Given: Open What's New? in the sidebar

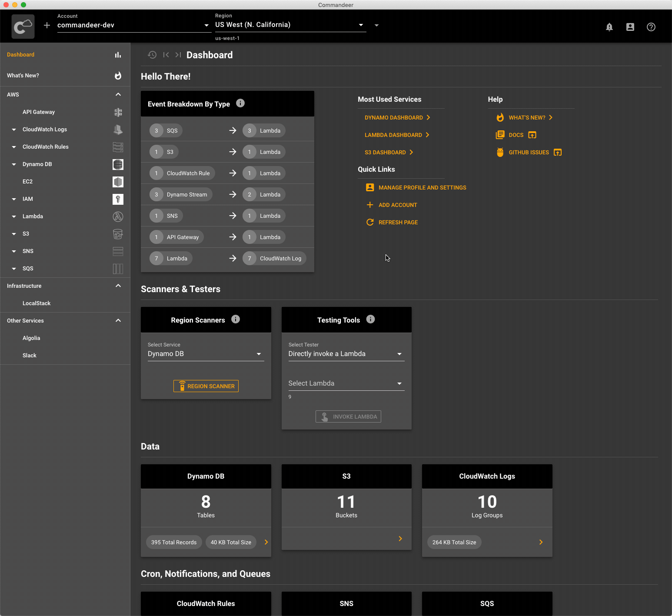Looking at the screenshot, I should (x=23, y=76).
